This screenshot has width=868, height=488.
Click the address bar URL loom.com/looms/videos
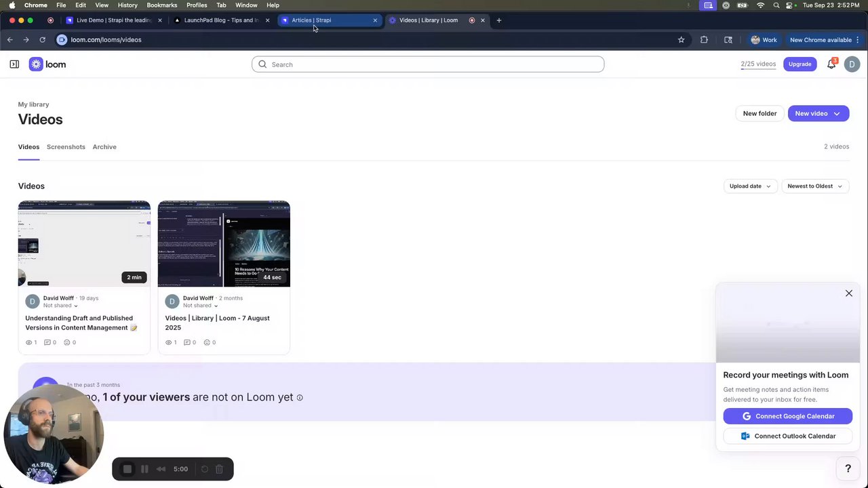coord(106,40)
